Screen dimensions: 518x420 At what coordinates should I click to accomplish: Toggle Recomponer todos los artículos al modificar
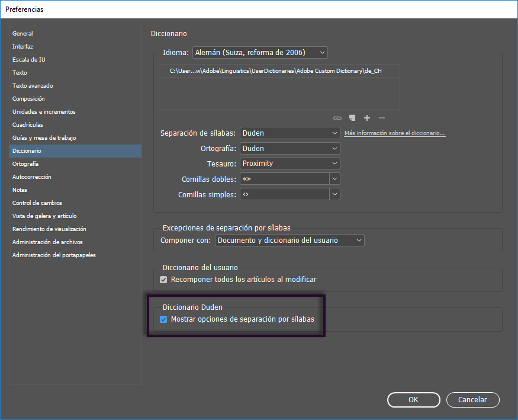pyautogui.click(x=163, y=280)
